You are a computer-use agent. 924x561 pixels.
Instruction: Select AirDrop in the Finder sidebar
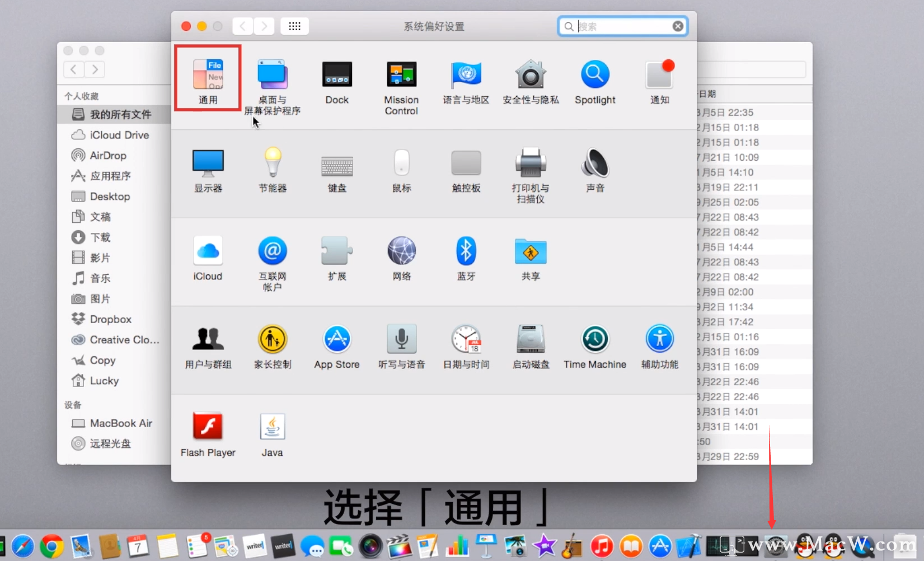click(106, 155)
